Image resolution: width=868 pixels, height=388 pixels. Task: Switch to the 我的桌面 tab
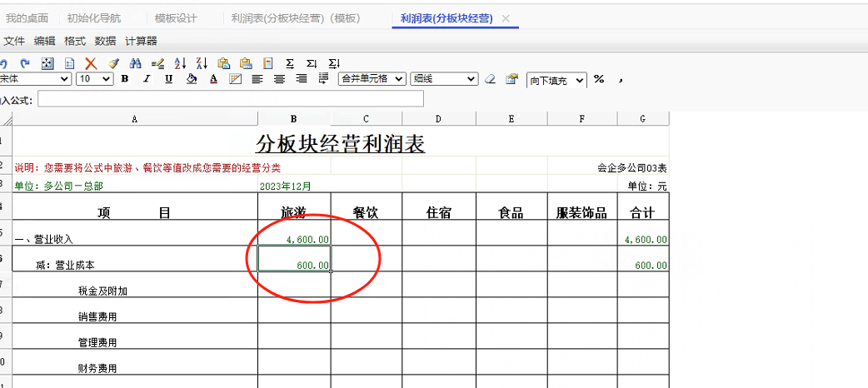point(27,18)
